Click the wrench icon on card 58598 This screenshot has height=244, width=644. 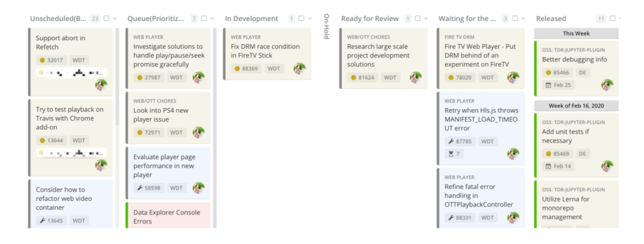(140, 188)
